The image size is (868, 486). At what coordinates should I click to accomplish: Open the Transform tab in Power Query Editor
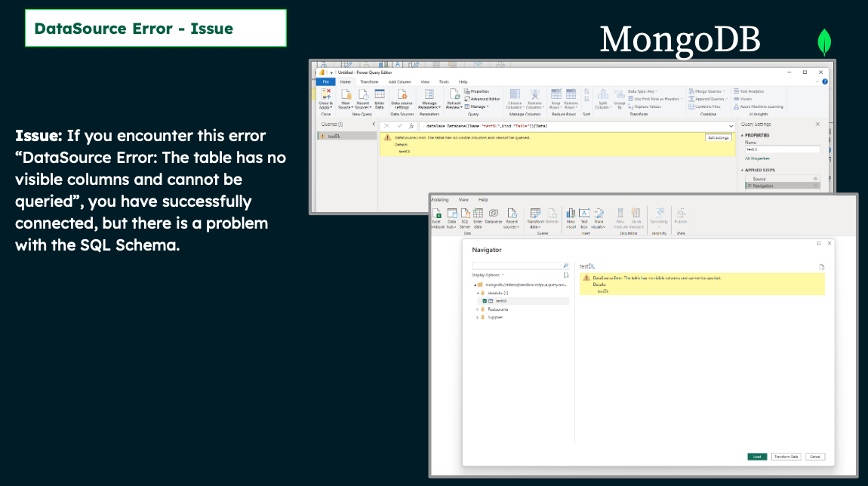click(x=369, y=82)
